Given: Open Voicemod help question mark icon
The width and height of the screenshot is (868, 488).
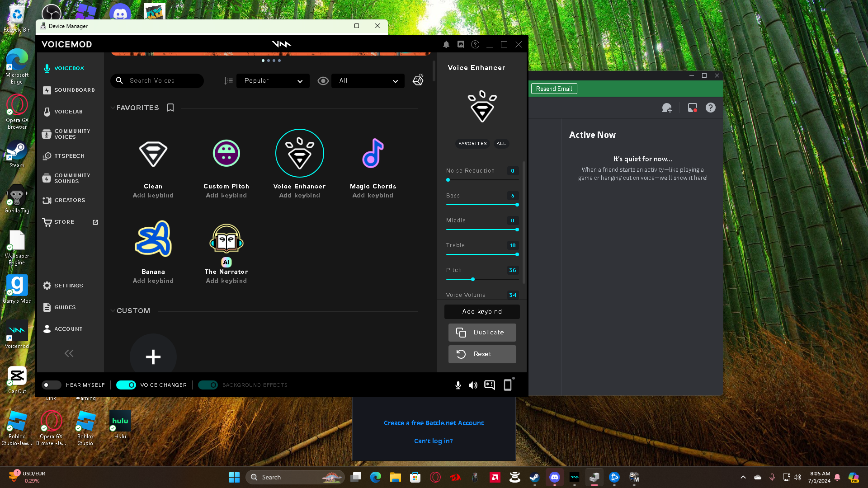Looking at the screenshot, I should [x=475, y=44].
